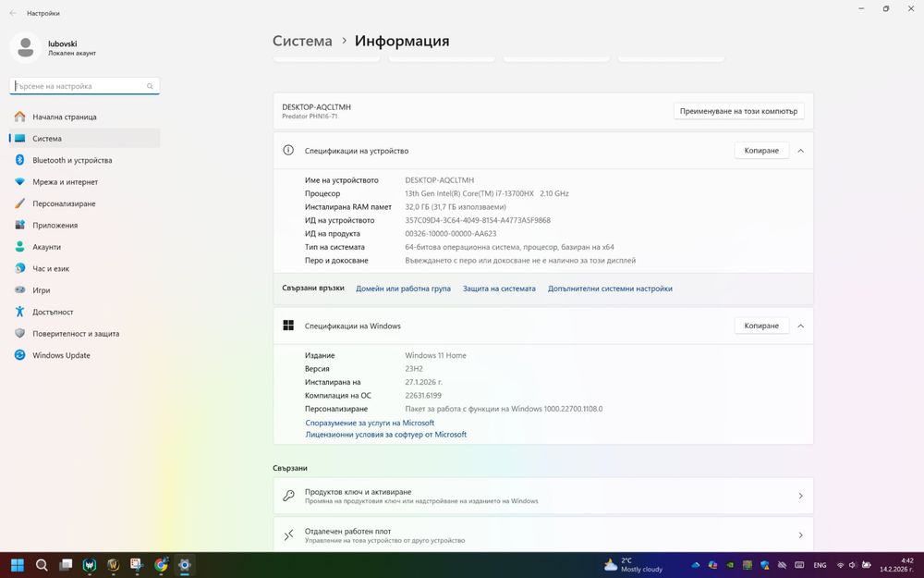Select version value 23H2
The width and height of the screenshot is (924, 578).
coord(414,369)
